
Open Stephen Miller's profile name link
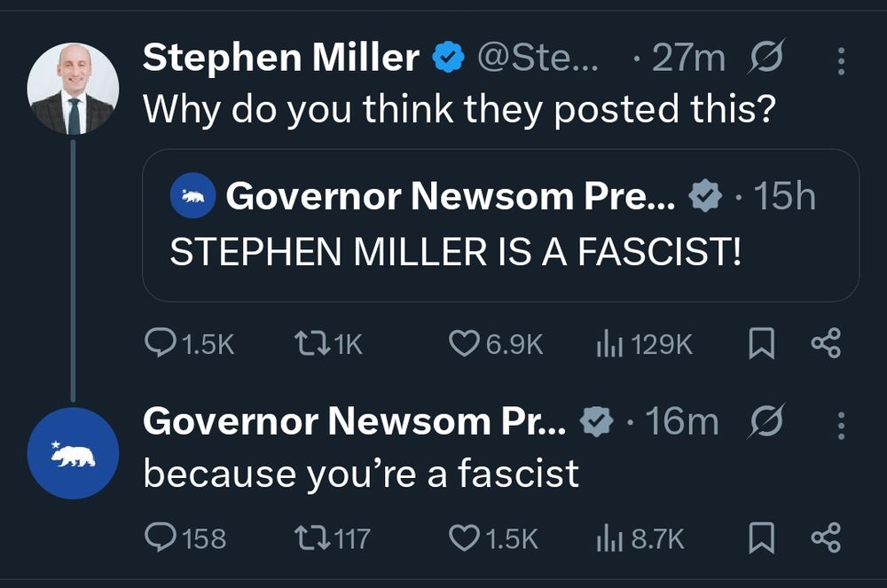pos(281,59)
